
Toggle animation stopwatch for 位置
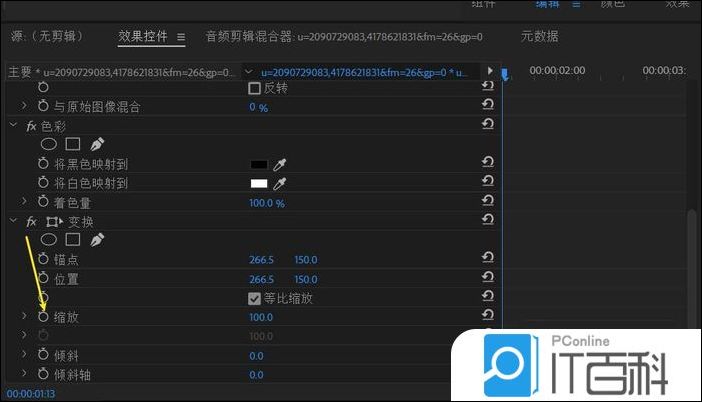pyautogui.click(x=43, y=278)
